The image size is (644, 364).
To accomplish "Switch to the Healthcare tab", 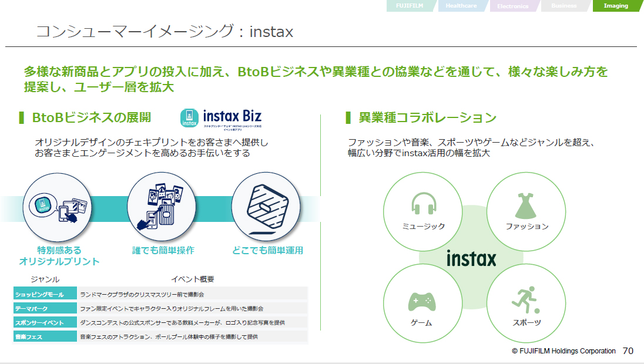I will [462, 6].
